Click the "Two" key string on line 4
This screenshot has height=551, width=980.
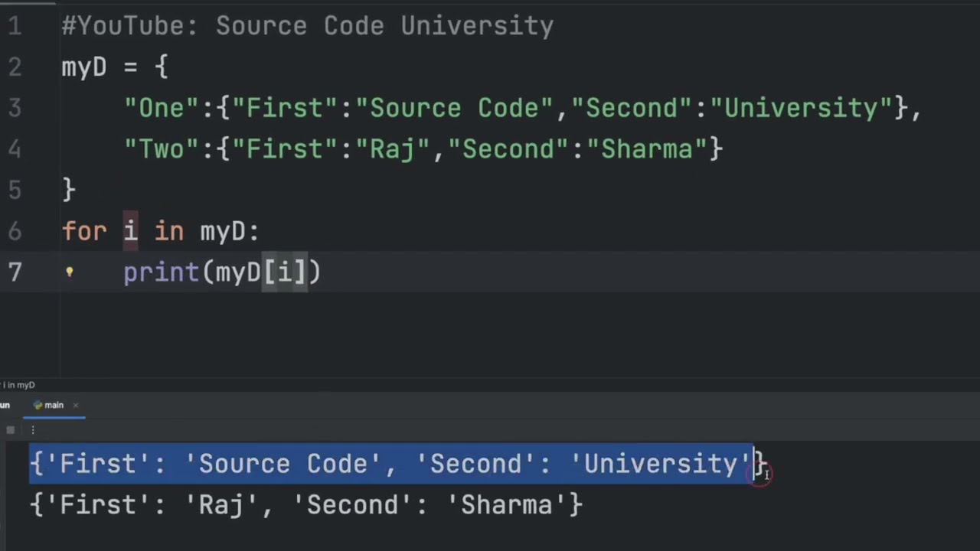click(162, 149)
